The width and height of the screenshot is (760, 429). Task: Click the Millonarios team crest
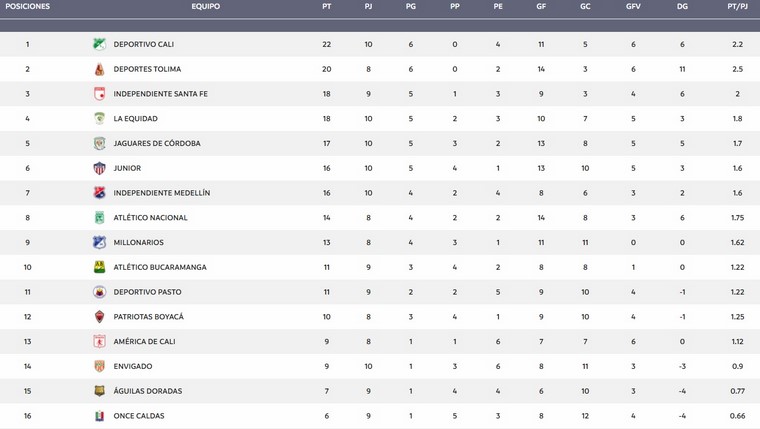pos(99,242)
